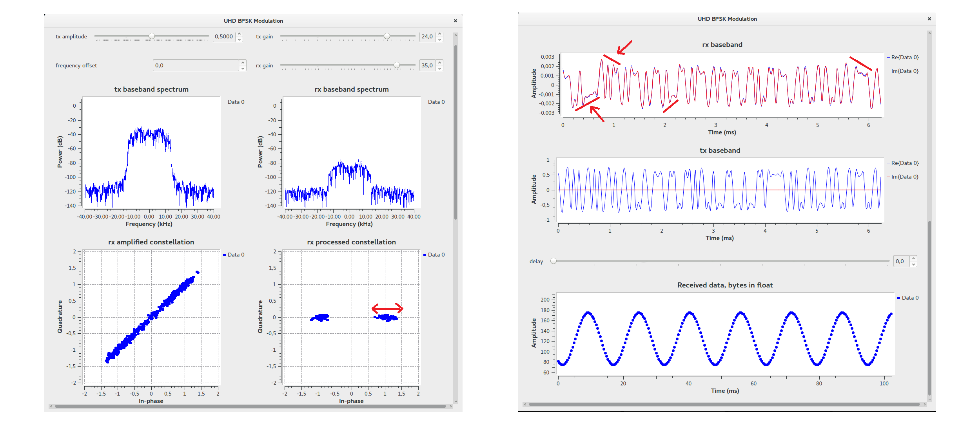
Task: Click the tx baseband spectrum plot area
Action: 151,152
